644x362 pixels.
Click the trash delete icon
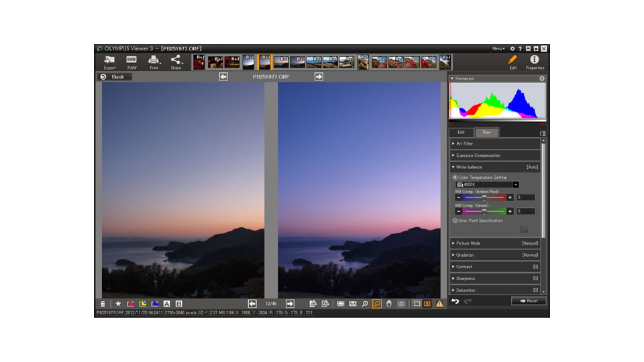tap(103, 304)
